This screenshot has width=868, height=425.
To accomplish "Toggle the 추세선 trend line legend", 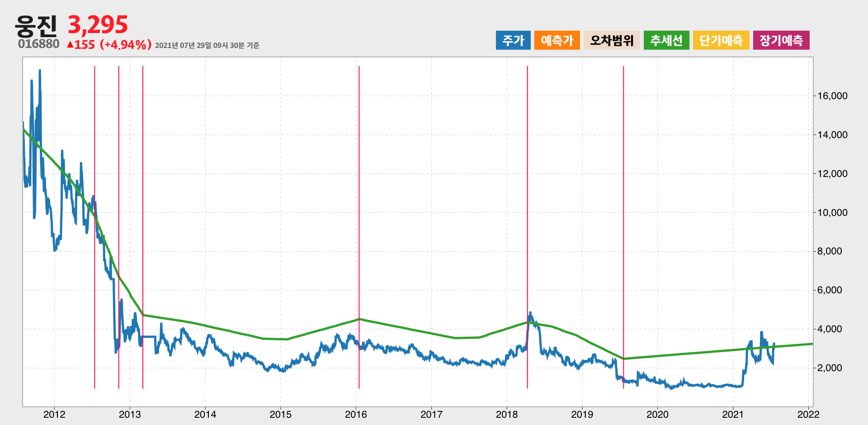I will click(x=666, y=40).
